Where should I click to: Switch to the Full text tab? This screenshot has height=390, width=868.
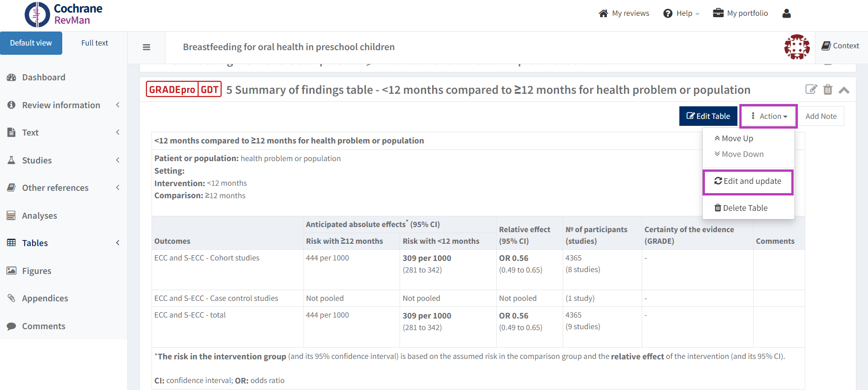coord(94,43)
